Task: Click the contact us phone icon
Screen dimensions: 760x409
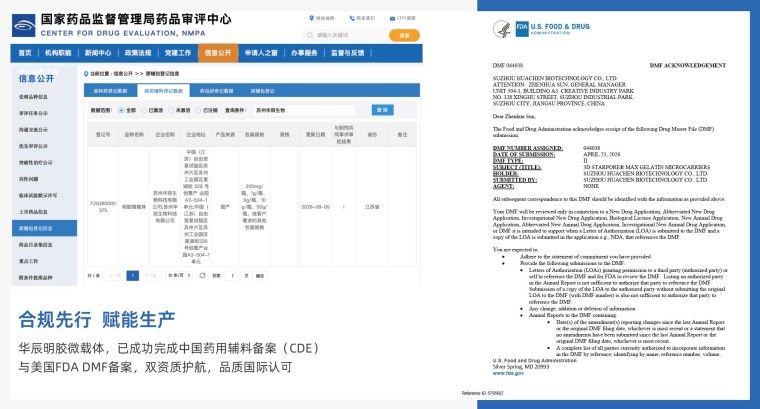Action: pyautogui.click(x=352, y=18)
